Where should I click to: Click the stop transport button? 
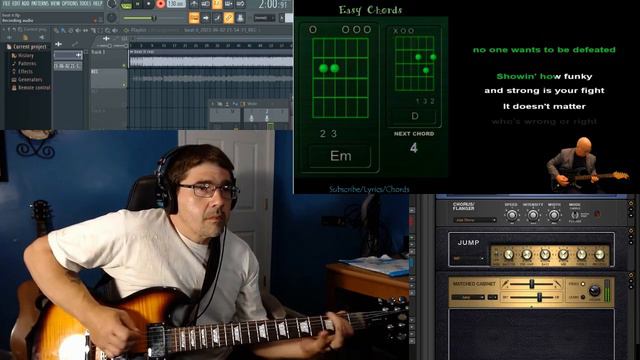click(x=149, y=4)
